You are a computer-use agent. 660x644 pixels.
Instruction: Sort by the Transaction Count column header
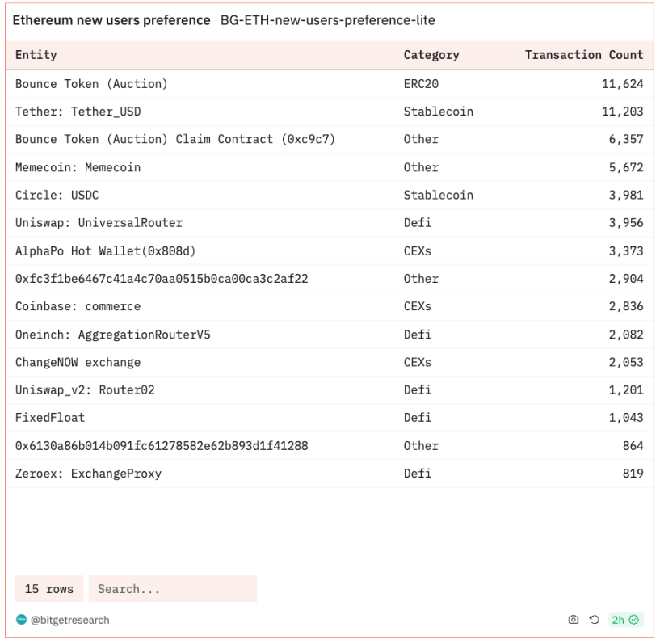pos(583,55)
